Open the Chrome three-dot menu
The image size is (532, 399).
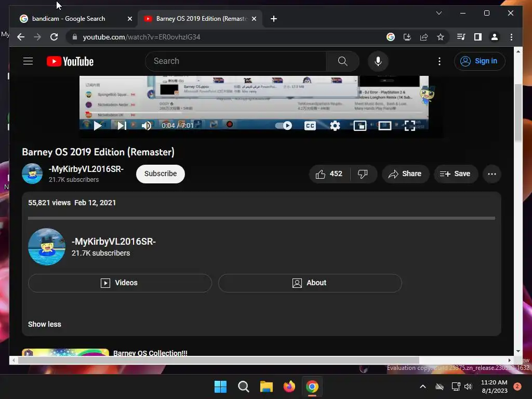[x=511, y=37]
